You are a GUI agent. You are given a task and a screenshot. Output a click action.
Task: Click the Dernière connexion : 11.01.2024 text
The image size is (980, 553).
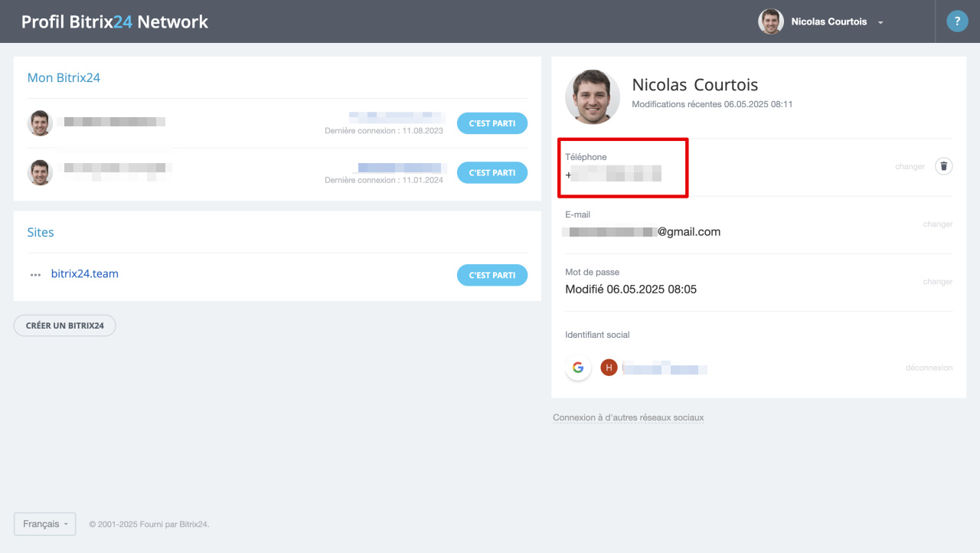[384, 181]
